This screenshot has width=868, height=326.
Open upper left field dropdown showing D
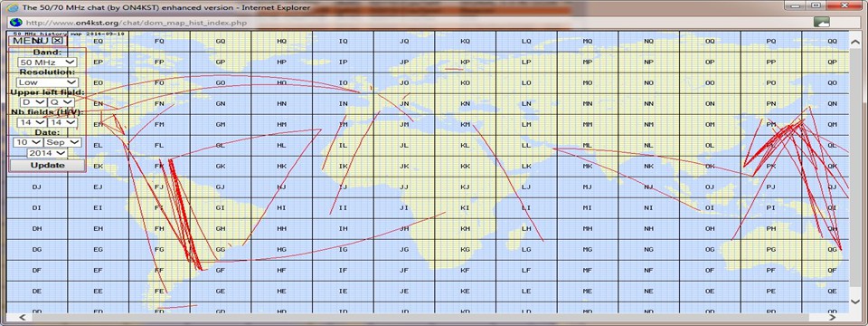33,102
